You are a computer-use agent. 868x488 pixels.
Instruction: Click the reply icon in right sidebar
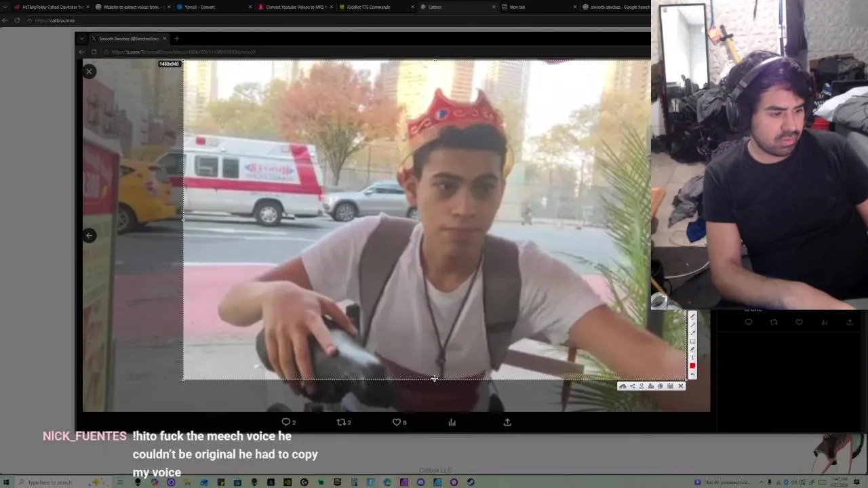tap(749, 323)
